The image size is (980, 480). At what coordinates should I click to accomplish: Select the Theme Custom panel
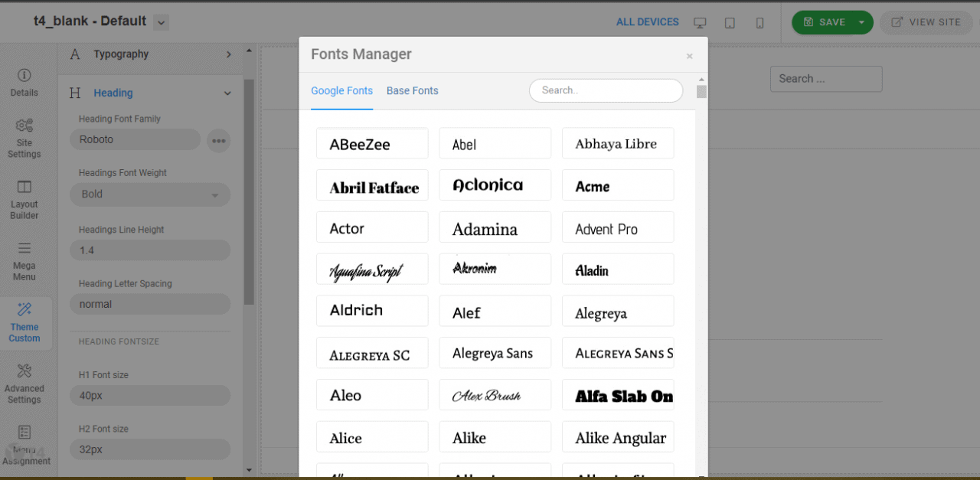[25, 322]
